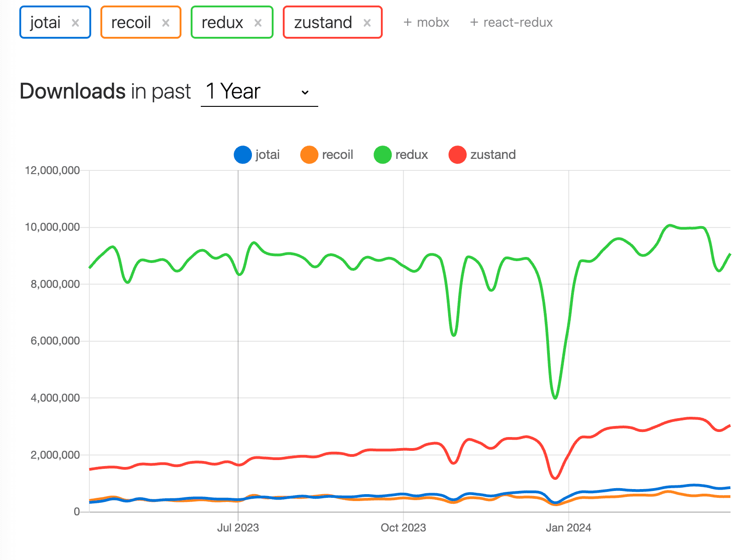Remove redux tag with its x icon
This screenshot has width=747, height=560.
coord(258,23)
